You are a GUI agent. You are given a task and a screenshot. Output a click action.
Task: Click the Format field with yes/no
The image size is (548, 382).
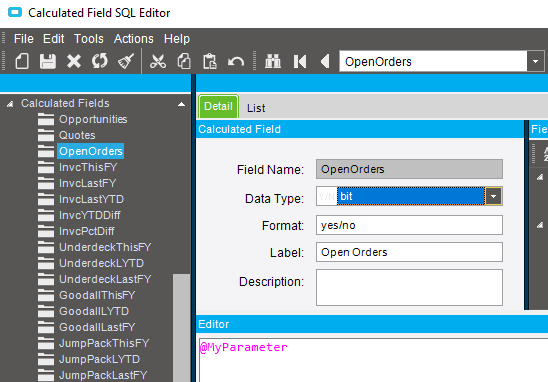409,225
